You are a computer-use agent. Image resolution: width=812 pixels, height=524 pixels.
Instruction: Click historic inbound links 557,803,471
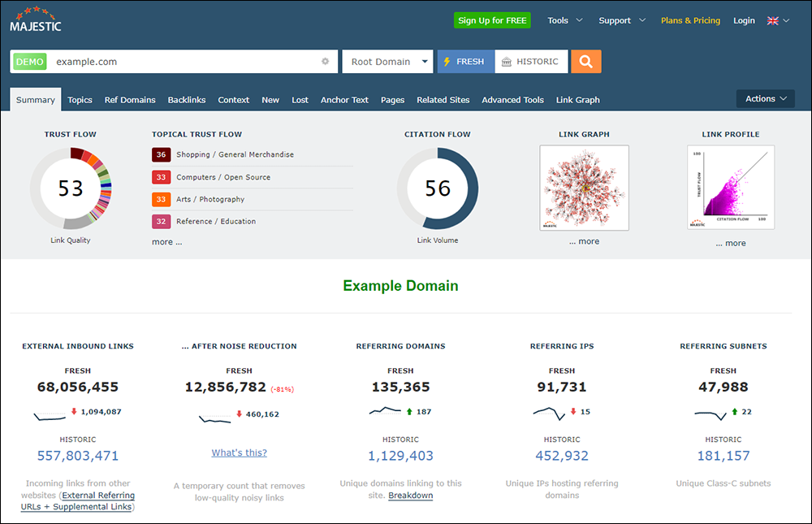[78, 456]
